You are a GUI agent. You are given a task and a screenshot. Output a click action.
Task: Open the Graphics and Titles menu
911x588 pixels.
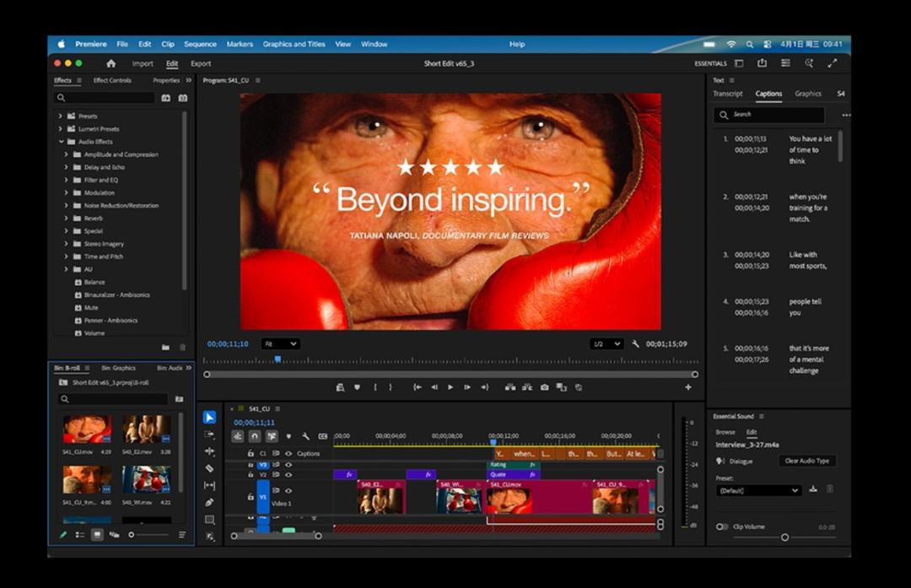click(x=294, y=44)
